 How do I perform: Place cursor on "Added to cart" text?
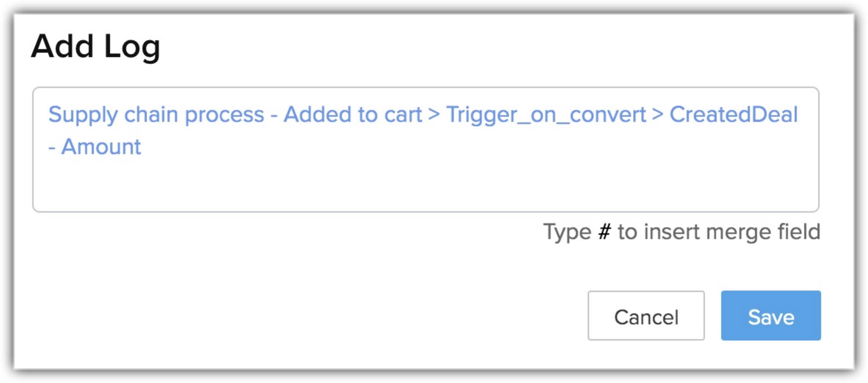pyautogui.click(x=352, y=114)
